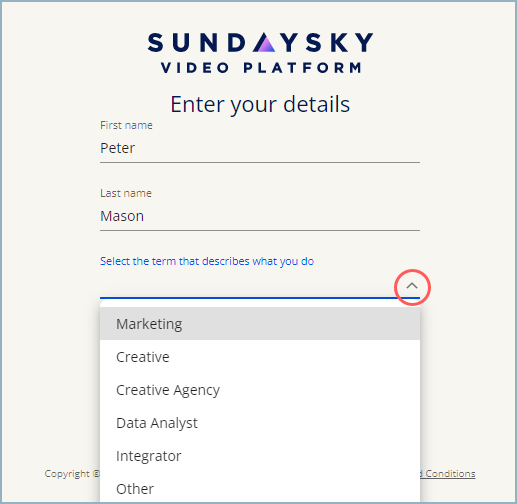The height and width of the screenshot is (504, 517).
Task: Select Data Analyst role option
Action: click(x=260, y=423)
